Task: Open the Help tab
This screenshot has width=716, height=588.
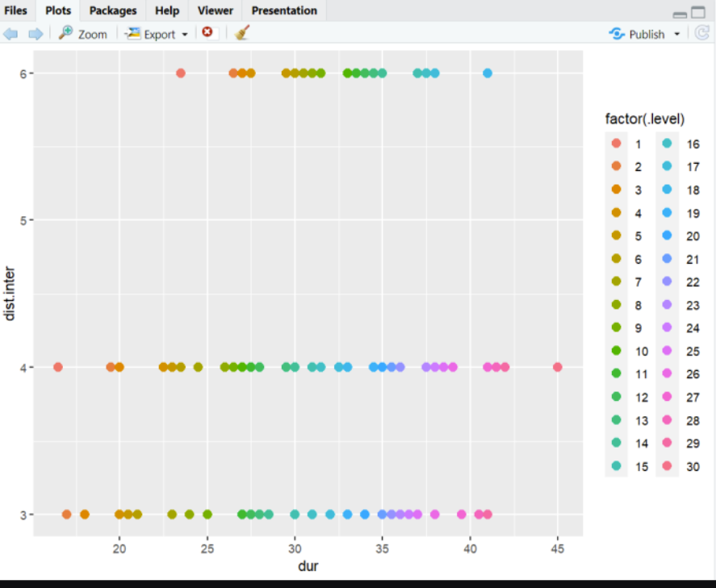Action: click(167, 10)
